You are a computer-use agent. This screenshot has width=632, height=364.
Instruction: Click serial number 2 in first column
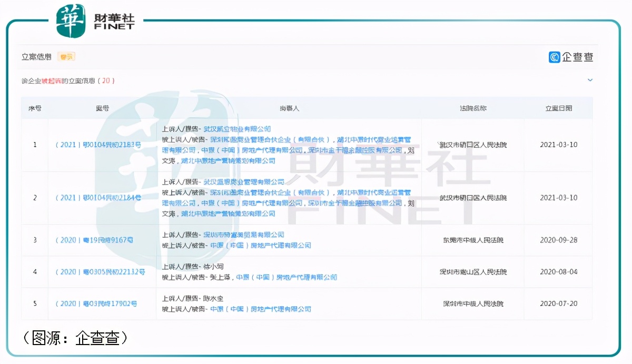click(35, 198)
